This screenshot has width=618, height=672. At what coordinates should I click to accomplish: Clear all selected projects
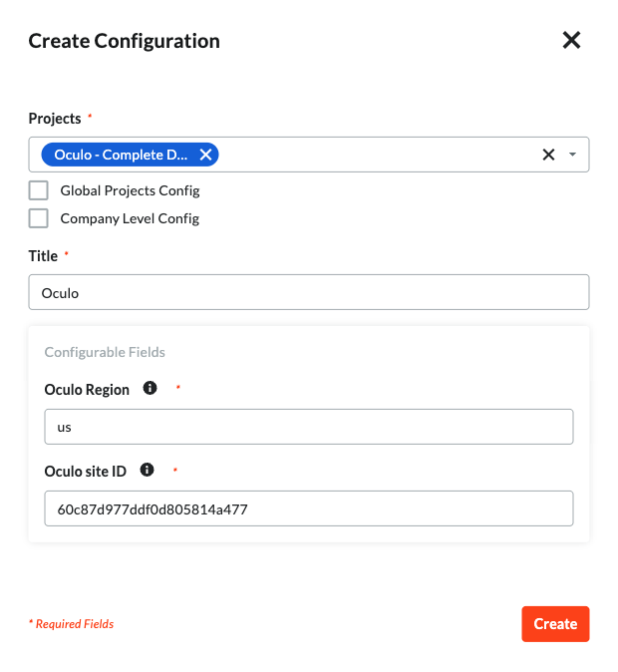click(547, 155)
